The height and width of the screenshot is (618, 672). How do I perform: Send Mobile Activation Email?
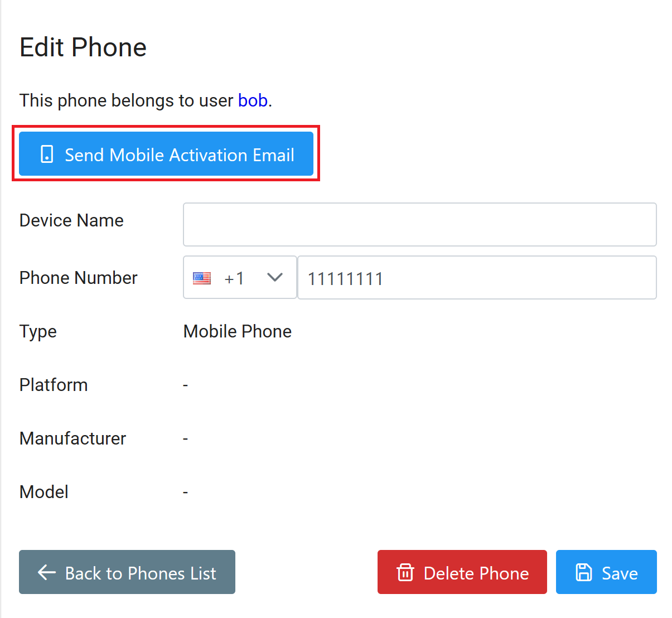coord(166,154)
